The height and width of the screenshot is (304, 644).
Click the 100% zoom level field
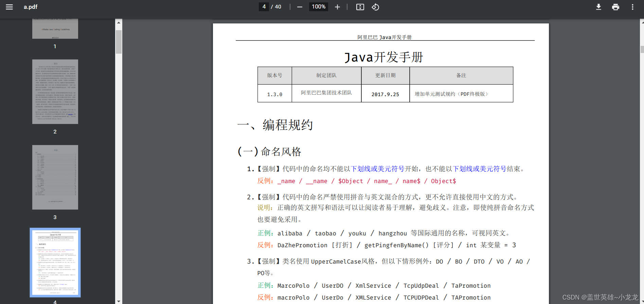coord(319,7)
